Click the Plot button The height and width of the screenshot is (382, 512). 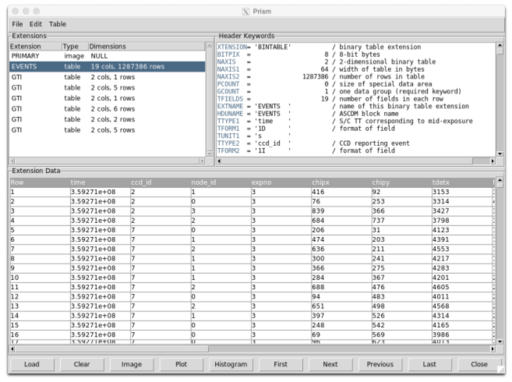(181, 364)
